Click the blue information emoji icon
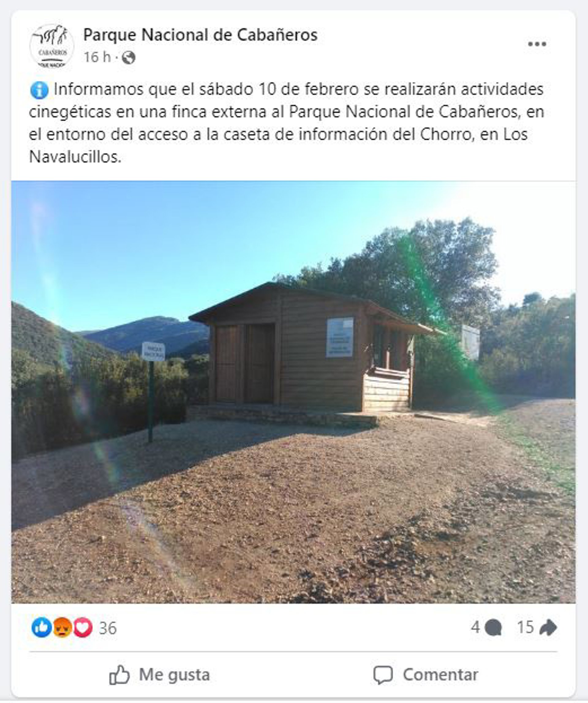Screen dimensions: 588x703 coord(39,90)
